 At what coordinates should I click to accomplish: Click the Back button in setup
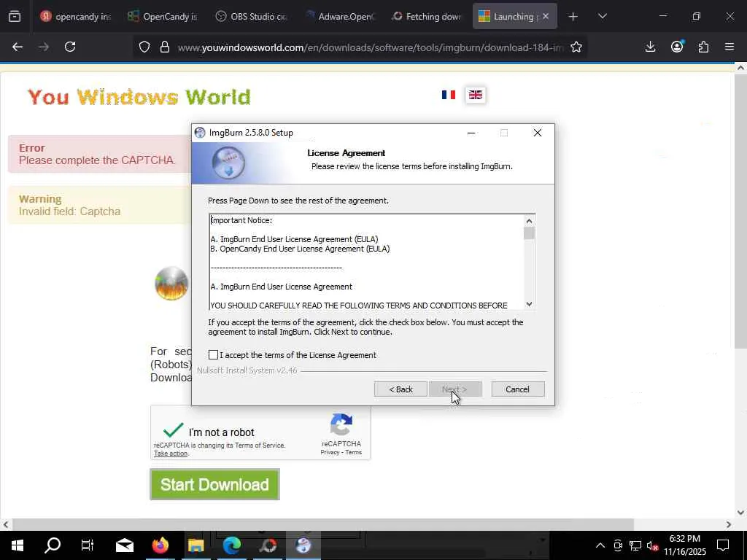[400, 389]
